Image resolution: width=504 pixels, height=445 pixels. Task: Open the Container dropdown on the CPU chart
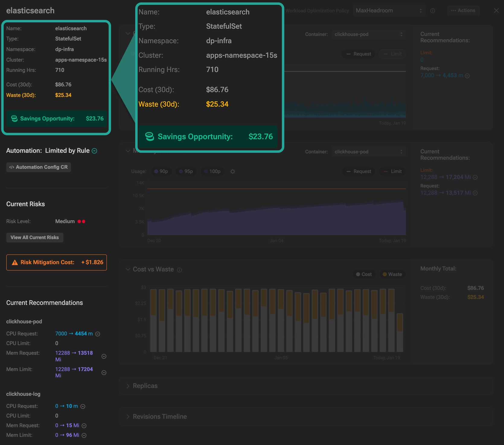point(369,34)
